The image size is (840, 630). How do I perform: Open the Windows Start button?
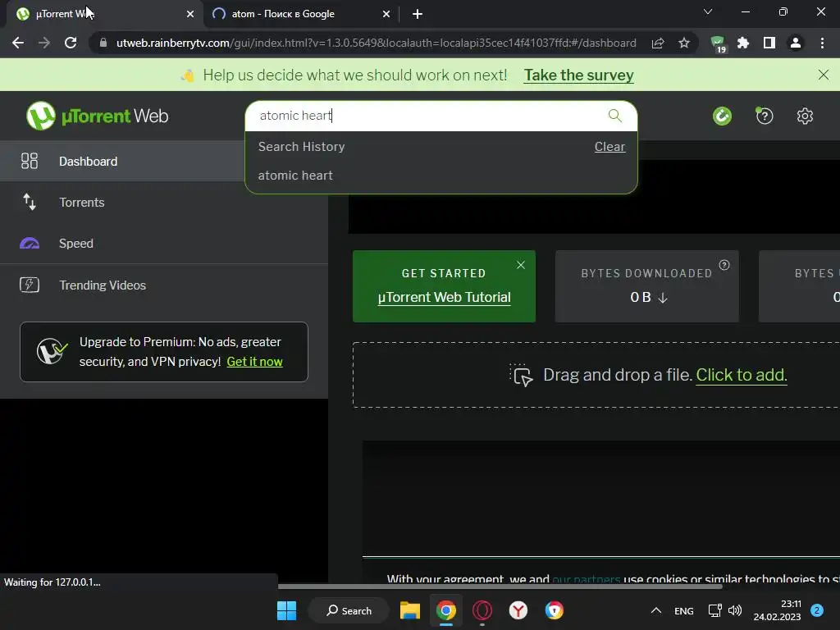coord(286,610)
